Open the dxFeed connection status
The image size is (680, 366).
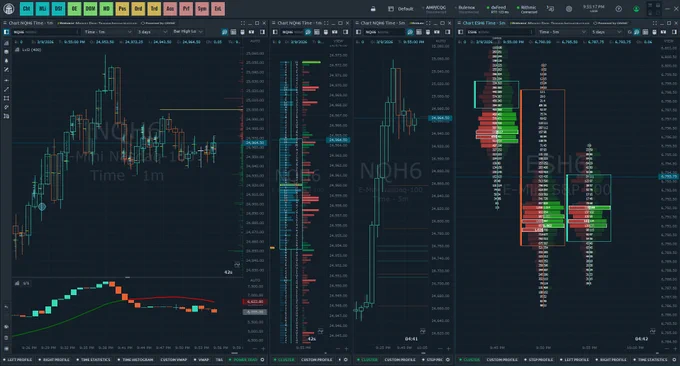pos(498,9)
